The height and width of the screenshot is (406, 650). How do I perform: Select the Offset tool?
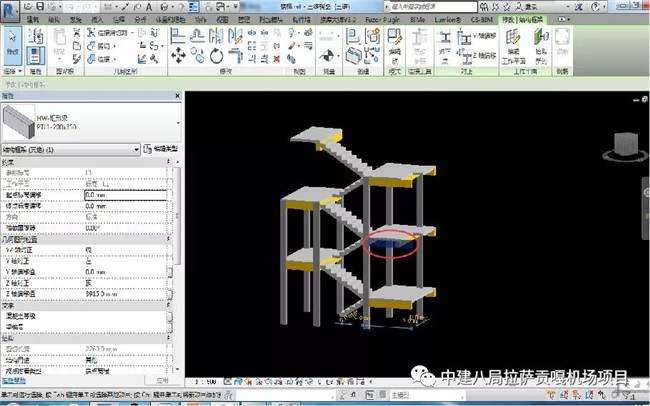[x=197, y=36]
